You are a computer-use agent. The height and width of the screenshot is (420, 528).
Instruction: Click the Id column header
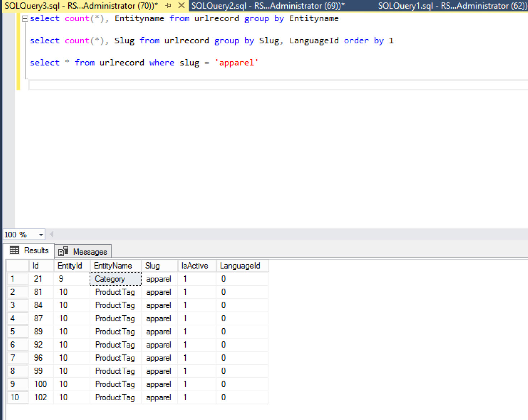pyautogui.click(x=36, y=266)
